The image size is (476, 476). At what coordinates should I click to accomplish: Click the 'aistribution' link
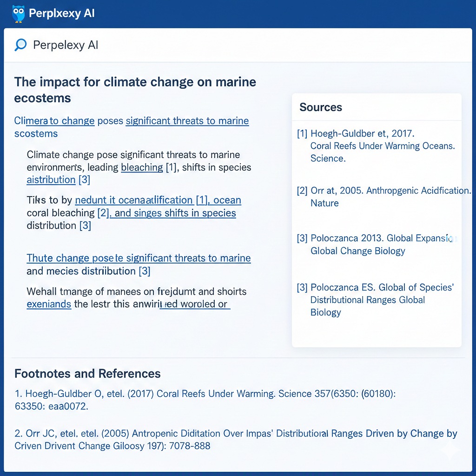tap(51, 180)
